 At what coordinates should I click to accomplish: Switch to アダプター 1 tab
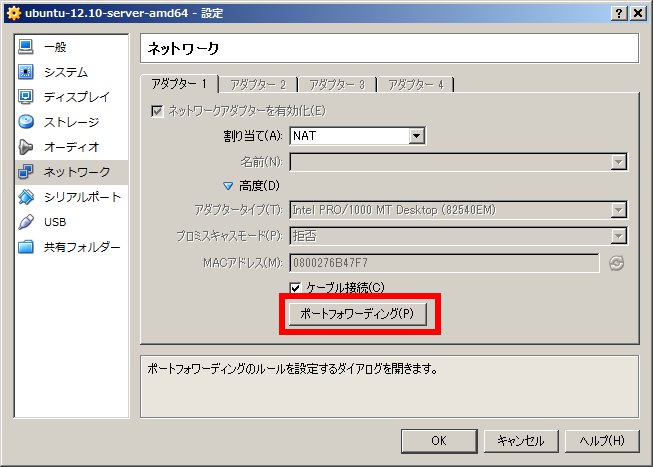coord(179,84)
